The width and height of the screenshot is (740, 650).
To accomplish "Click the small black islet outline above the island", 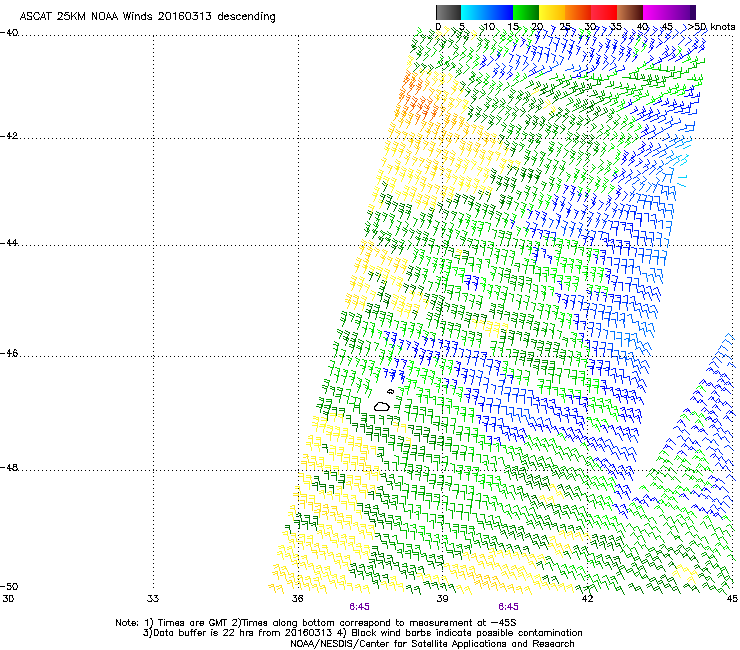I will tap(390, 391).
